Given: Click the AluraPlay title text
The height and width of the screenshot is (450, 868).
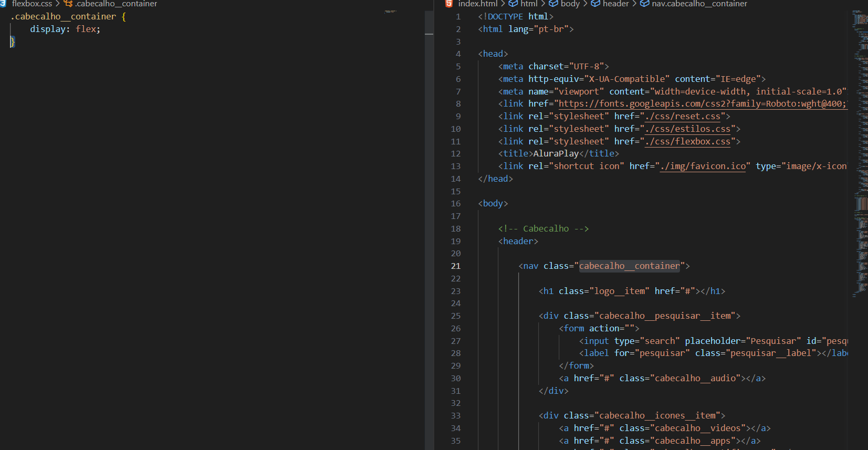Looking at the screenshot, I should point(556,154).
